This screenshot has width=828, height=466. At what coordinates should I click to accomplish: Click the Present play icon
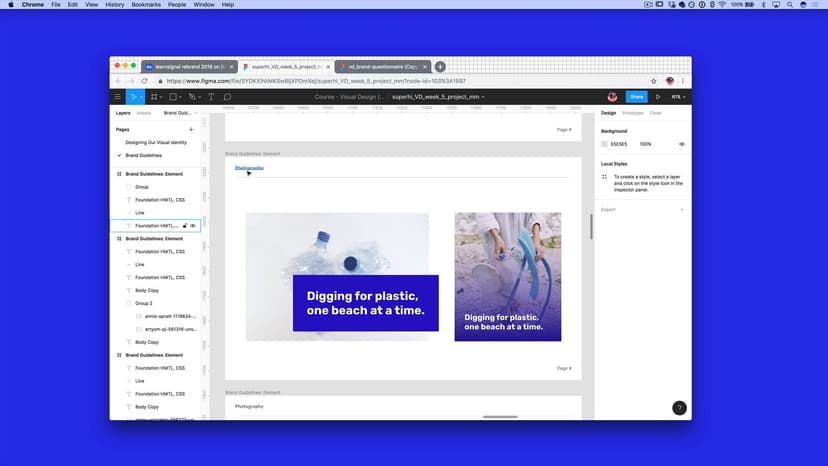tap(658, 97)
